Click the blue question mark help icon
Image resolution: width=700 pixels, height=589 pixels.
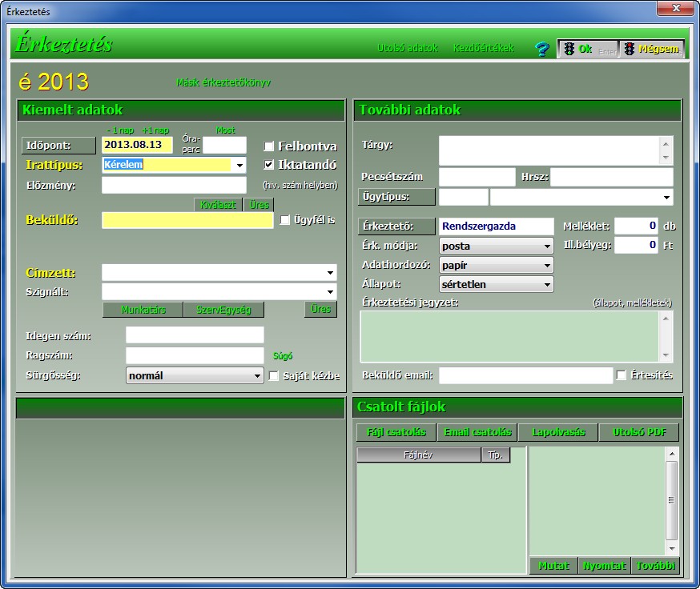542,49
